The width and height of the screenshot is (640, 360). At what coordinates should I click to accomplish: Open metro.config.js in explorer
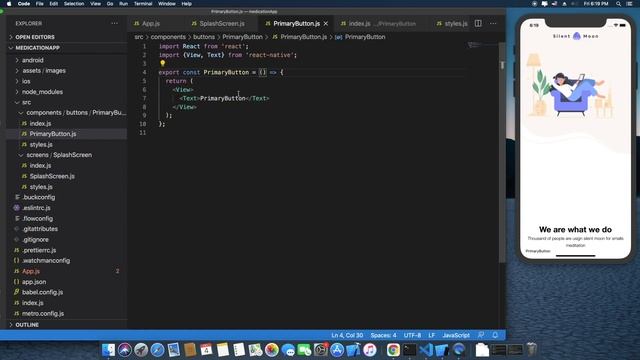[67, 313]
